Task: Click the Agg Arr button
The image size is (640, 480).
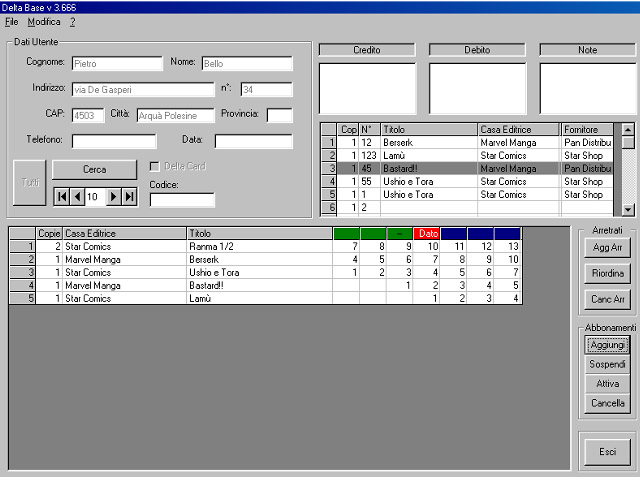Action: tap(607, 247)
